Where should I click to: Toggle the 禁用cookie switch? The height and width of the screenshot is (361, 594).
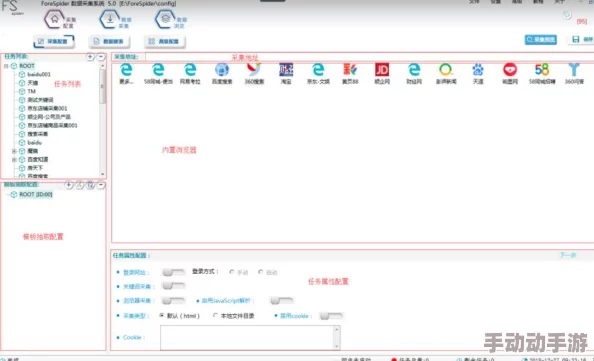click(x=331, y=316)
